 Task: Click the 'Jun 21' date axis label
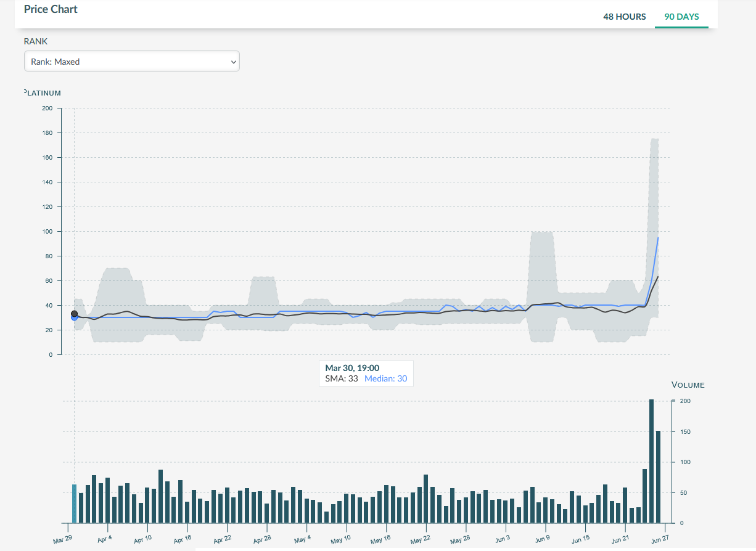coord(619,541)
